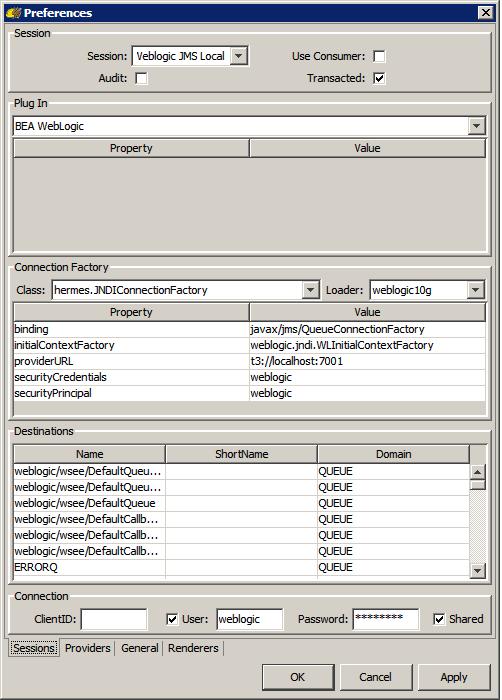Screen dimensions: 502x700
Task: Uncheck the Shared checkbox
Action: click(439, 619)
